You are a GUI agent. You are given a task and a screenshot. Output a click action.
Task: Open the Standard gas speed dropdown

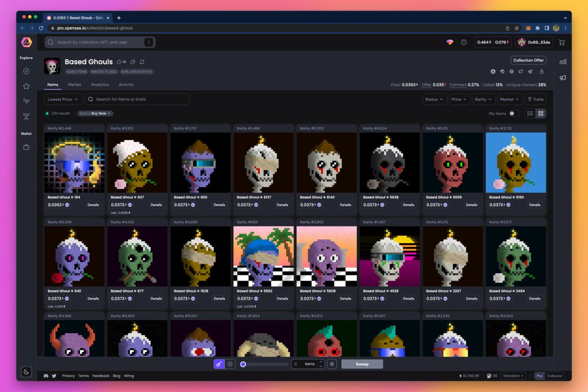click(x=513, y=376)
